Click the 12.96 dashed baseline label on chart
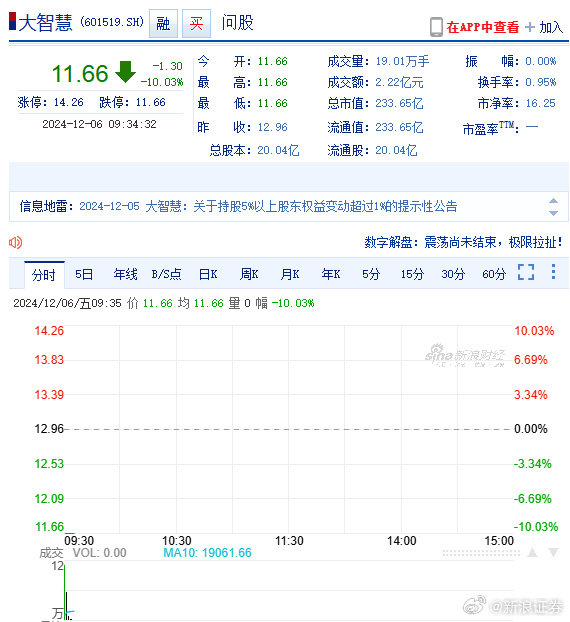 tap(49, 429)
